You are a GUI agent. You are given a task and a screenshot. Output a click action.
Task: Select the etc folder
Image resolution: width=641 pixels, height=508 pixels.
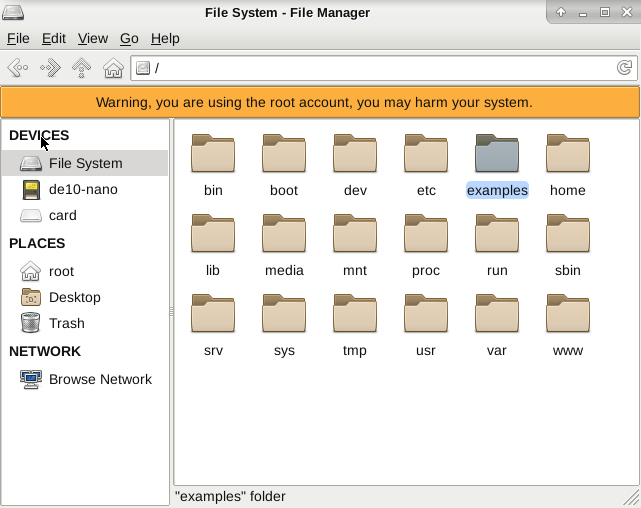(426, 164)
